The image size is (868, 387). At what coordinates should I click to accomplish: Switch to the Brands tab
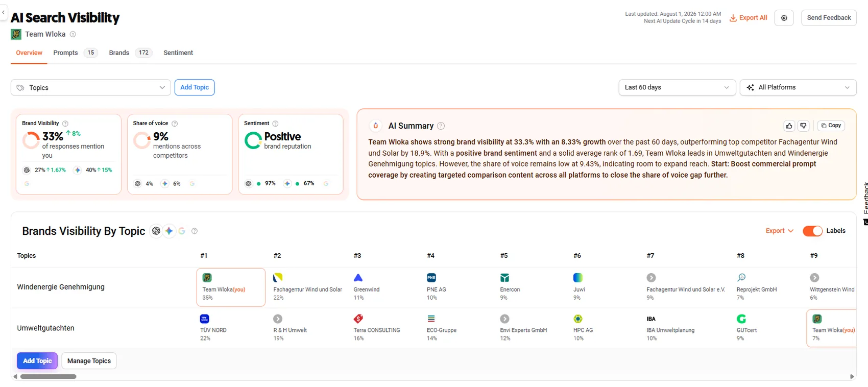(x=130, y=53)
